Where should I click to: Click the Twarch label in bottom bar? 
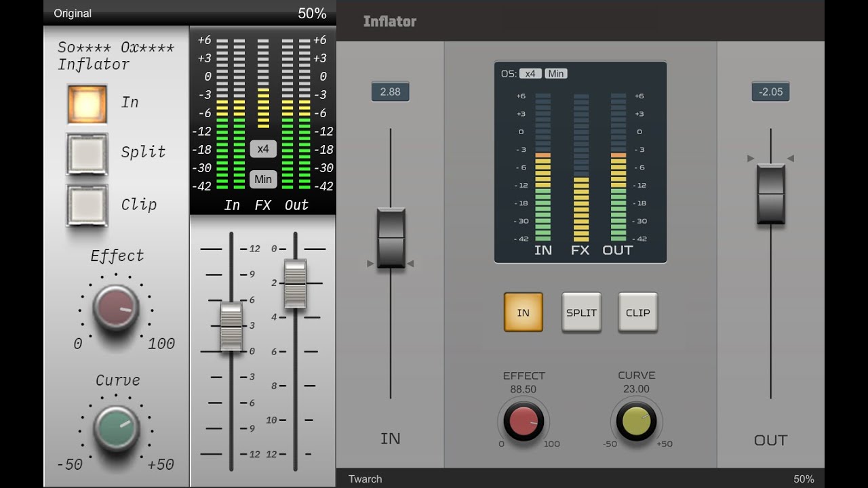click(366, 479)
